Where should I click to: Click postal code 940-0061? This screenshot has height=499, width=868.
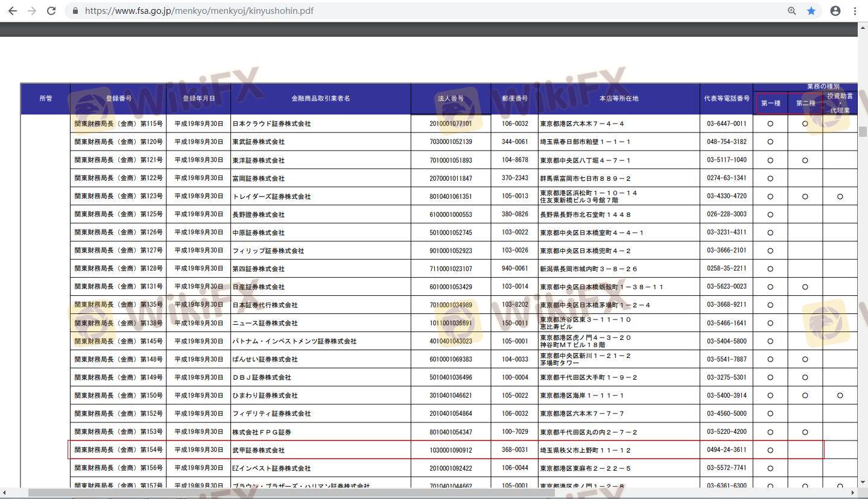coord(515,269)
